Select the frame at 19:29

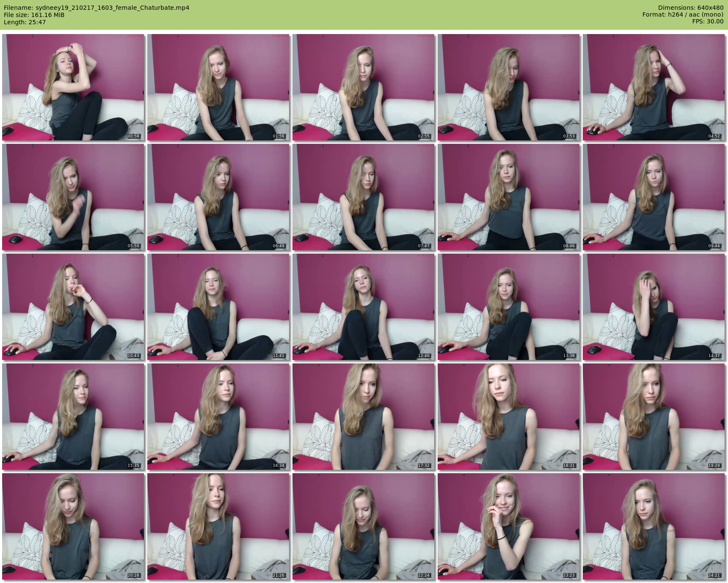654,417
